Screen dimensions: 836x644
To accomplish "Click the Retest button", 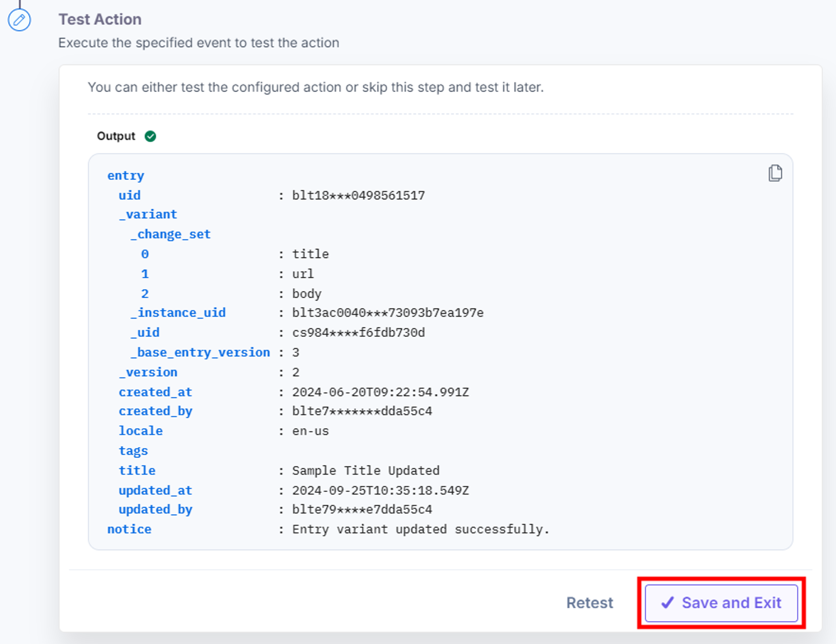I will click(590, 603).
